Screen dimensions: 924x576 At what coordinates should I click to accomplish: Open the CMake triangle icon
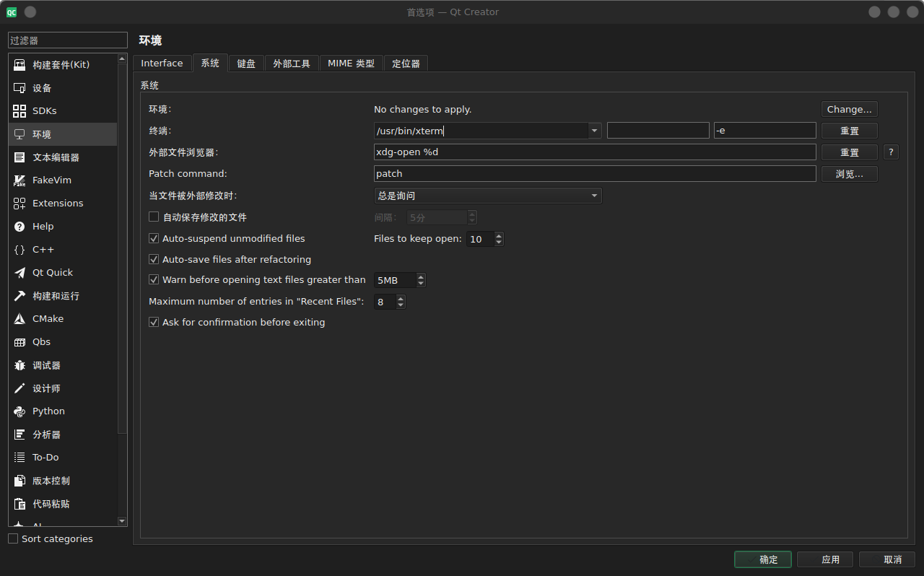point(19,319)
